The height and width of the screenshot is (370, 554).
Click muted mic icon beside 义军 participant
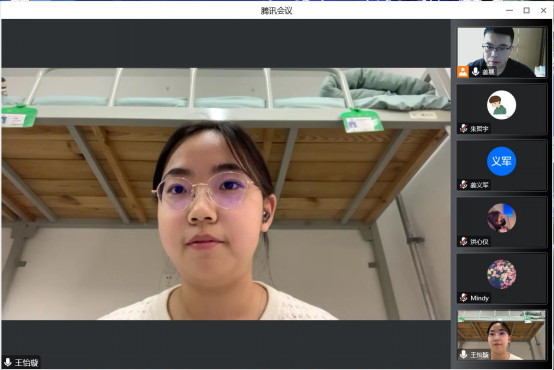pos(464,185)
